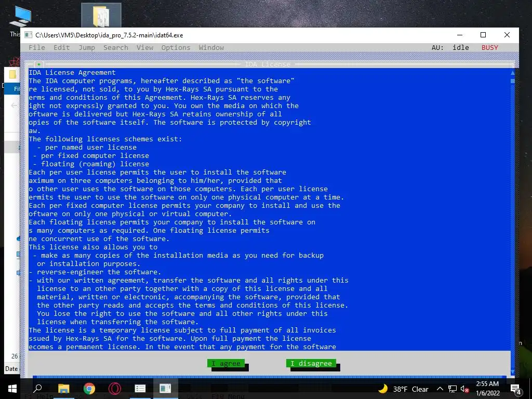Click the I disagree button
Image resolution: width=532 pixels, height=399 pixels.
click(311, 363)
